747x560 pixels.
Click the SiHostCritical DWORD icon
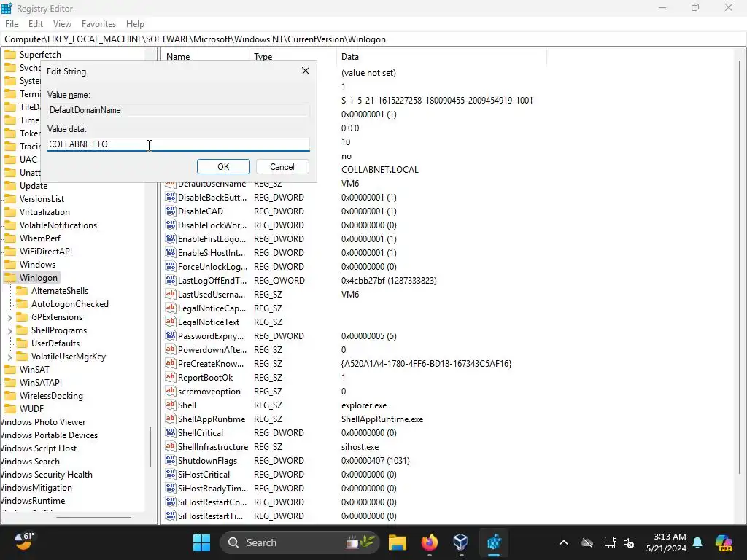point(171,474)
